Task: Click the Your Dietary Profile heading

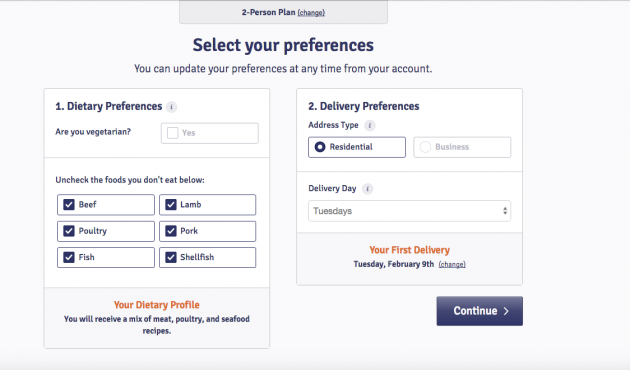Action: [x=157, y=305]
